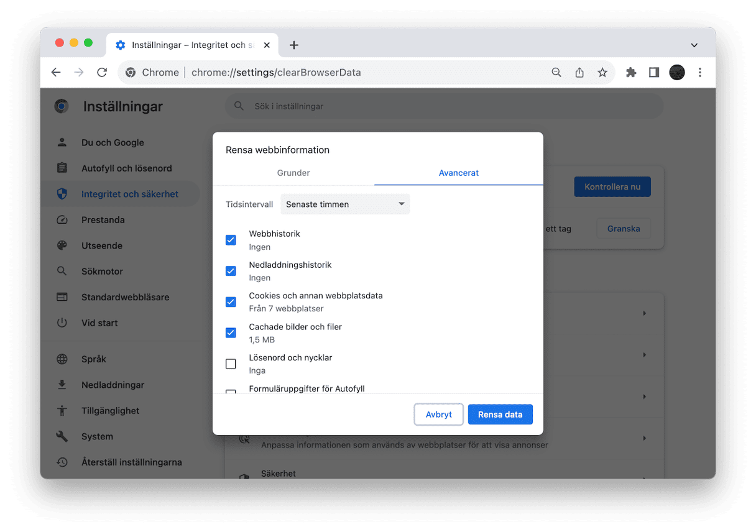Screen dimensions: 756x532
Task: Click the Avbryt button
Action: (438, 415)
